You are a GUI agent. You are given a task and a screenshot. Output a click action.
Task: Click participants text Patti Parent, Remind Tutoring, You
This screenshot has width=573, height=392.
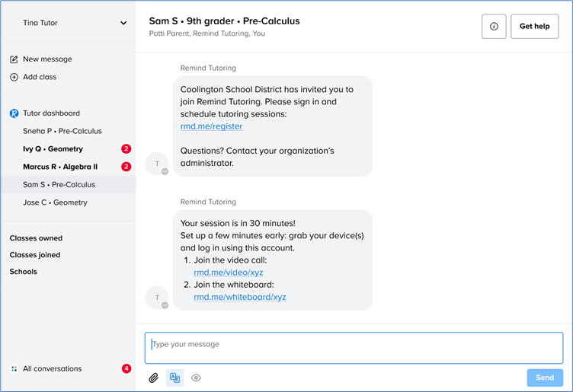point(207,33)
